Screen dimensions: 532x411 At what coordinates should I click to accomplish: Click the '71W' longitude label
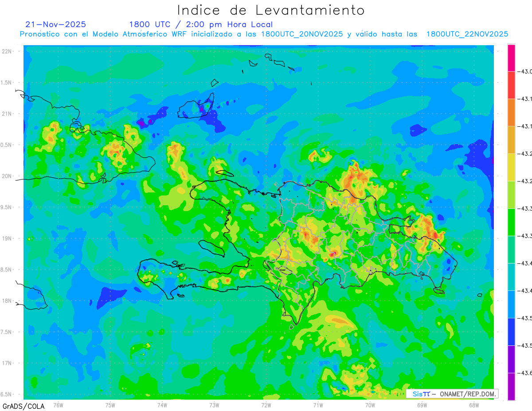pyautogui.click(x=318, y=405)
